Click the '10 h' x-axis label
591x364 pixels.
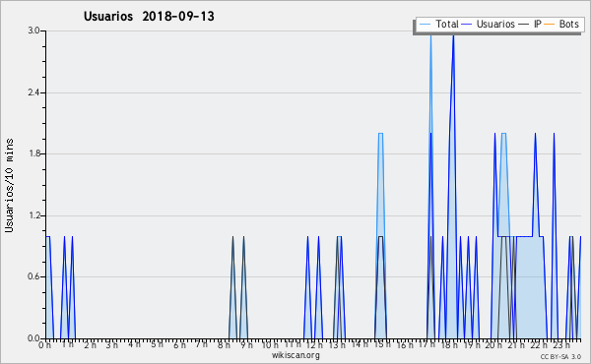270,344
